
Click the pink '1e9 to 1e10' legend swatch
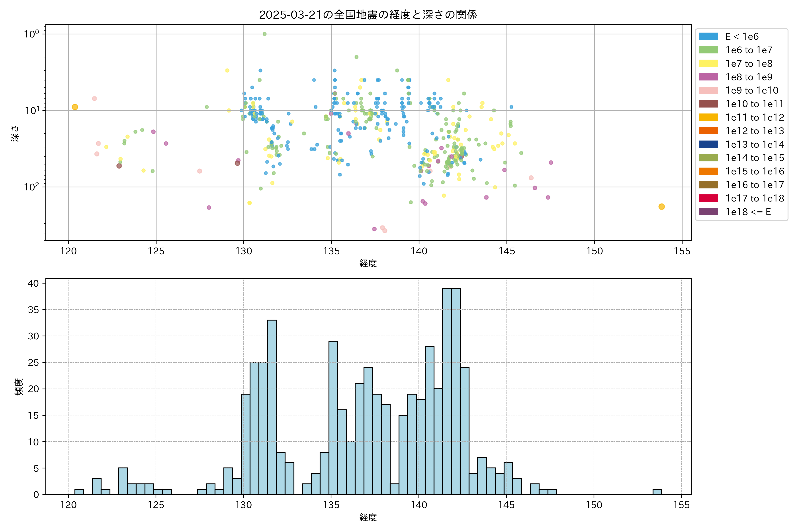pyautogui.click(x=708, y=90)
